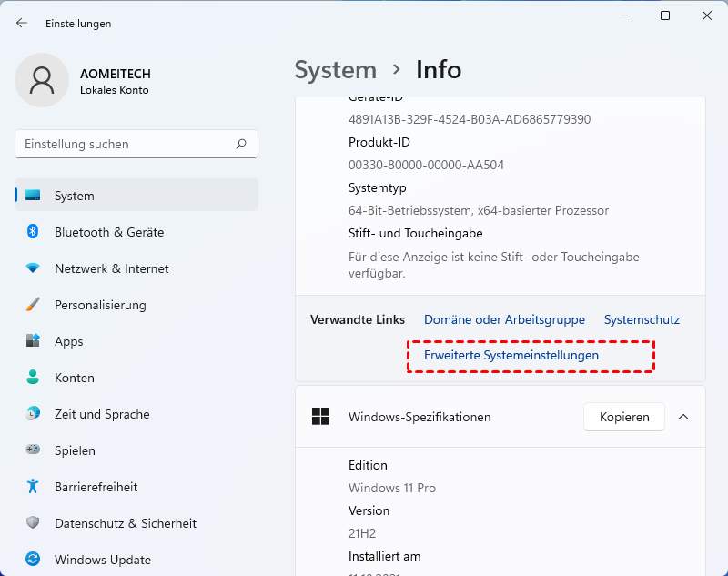Click the Bluetooth & Geräte icon
Viewport: 728px width, 576px height.
34,232
